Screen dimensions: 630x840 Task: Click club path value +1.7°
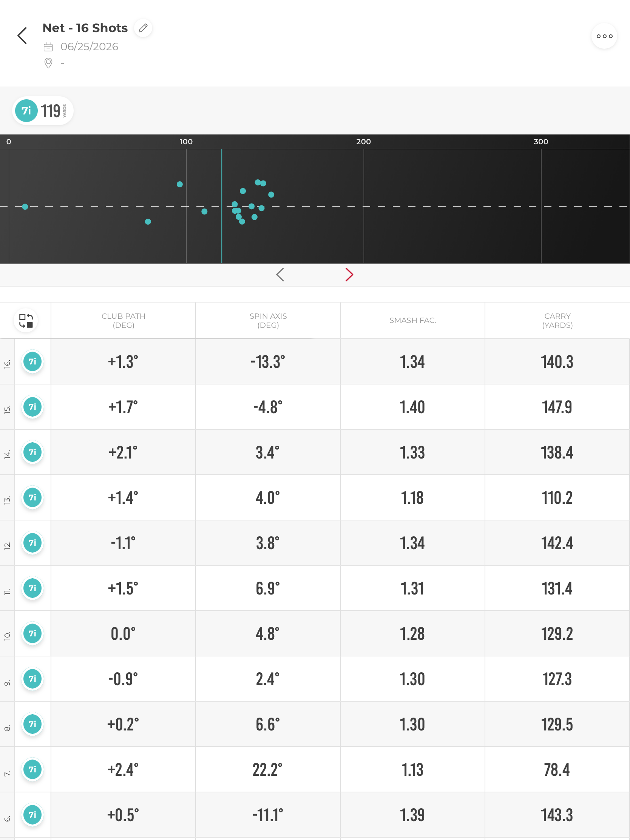pos(123,407)
